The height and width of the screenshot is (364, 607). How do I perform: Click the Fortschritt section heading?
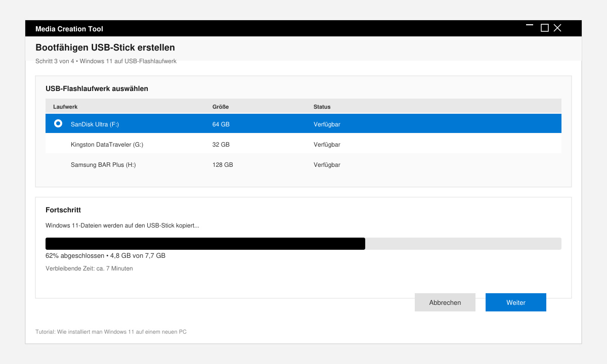tap(63, 210)
